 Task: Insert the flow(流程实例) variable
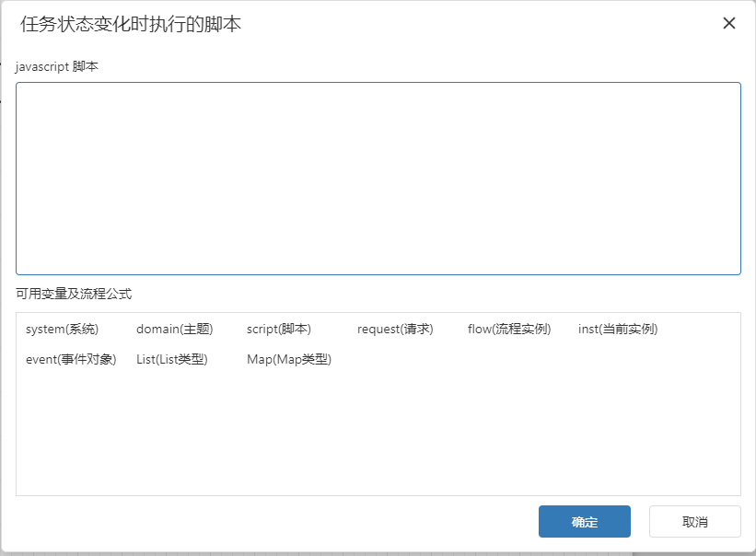pos(509,330)
